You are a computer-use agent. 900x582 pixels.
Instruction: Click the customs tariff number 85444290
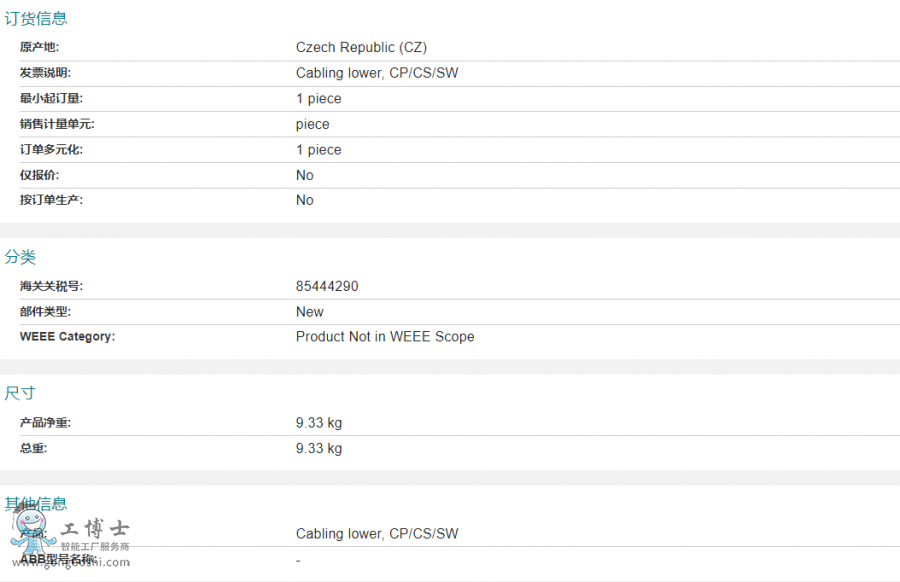click(327, 286)
